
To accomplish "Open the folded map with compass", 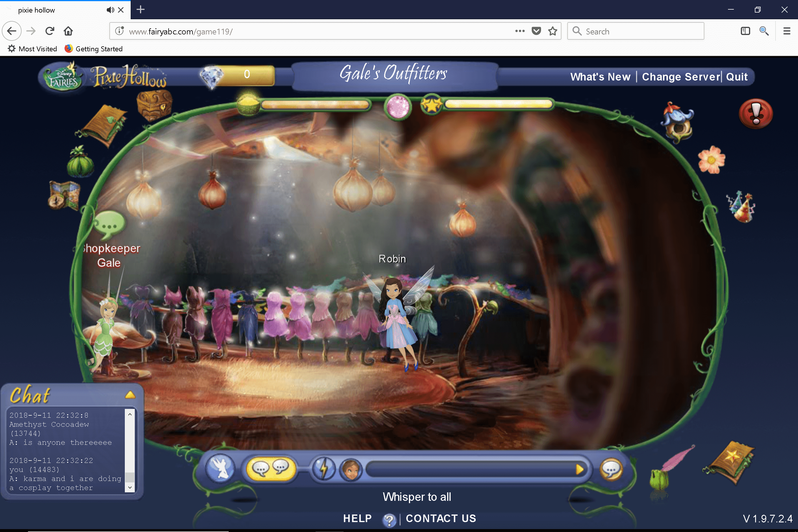I will 64,196.
